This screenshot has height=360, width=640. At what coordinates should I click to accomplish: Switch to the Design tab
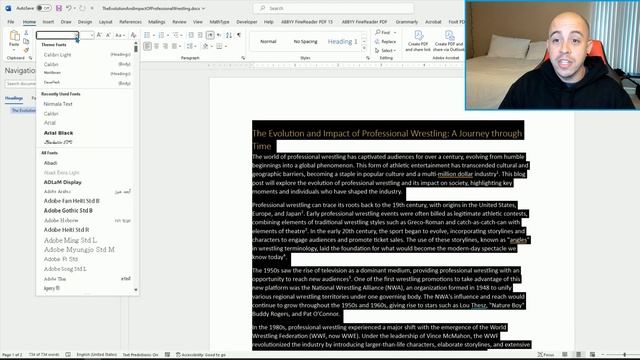tap(85, 22)
